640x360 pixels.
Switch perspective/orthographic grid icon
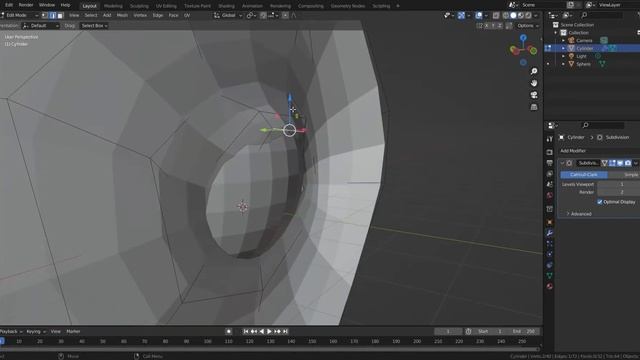point(534,107)
